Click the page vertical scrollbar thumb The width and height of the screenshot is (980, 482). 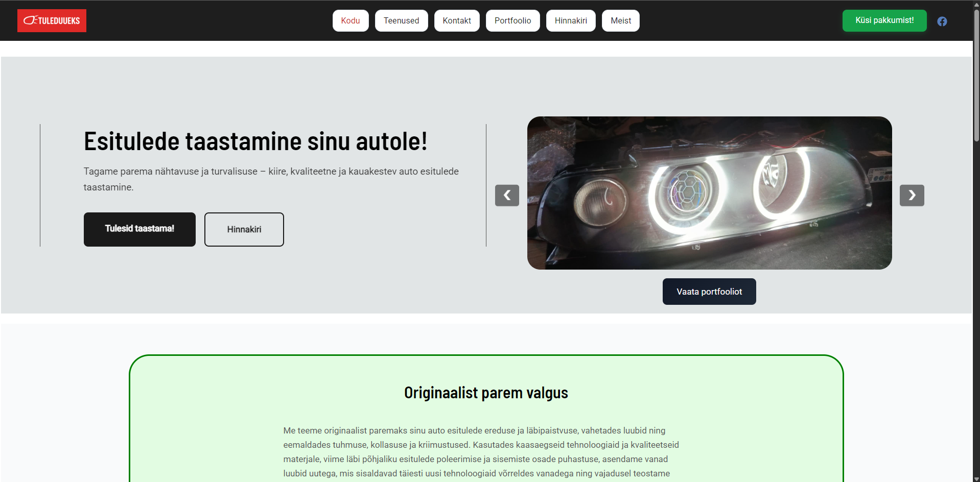click(976, 77)
